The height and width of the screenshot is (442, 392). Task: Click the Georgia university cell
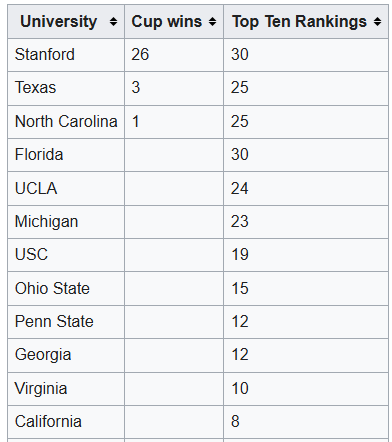point(66,355)
